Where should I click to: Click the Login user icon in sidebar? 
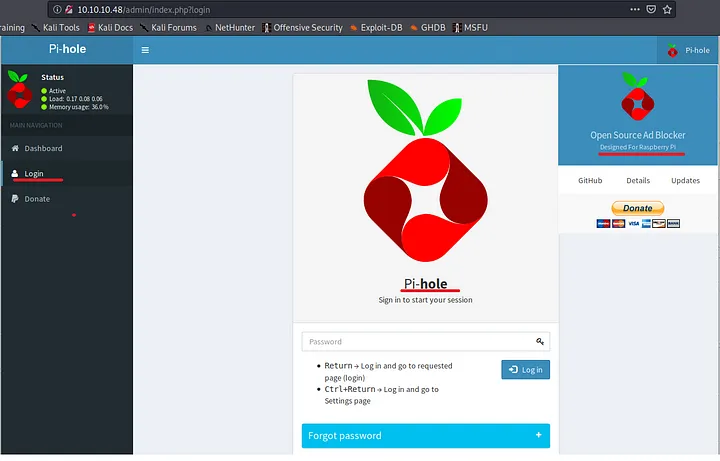(x=14, y=174)
